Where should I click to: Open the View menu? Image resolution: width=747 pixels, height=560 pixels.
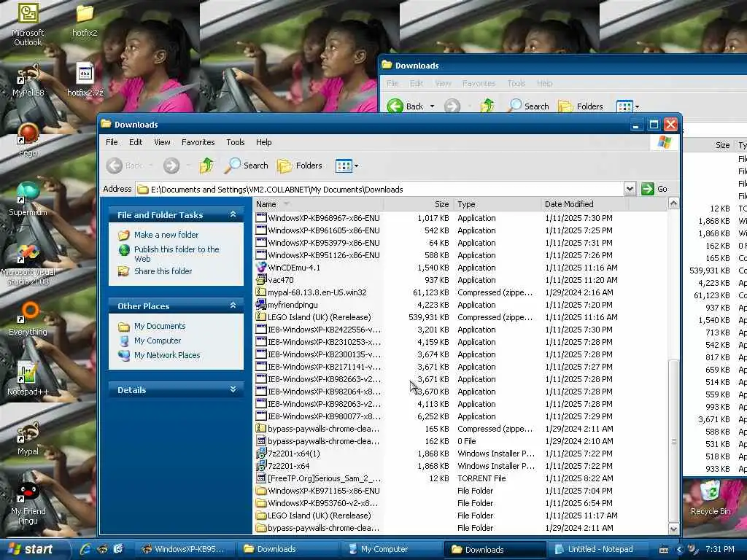tap(162, 142)
